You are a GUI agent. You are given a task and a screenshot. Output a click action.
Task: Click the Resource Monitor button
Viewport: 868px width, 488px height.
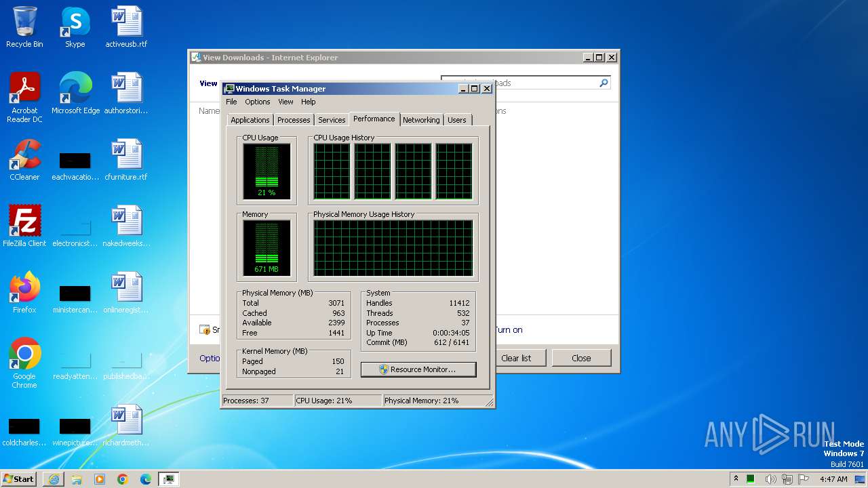[418, 369]
